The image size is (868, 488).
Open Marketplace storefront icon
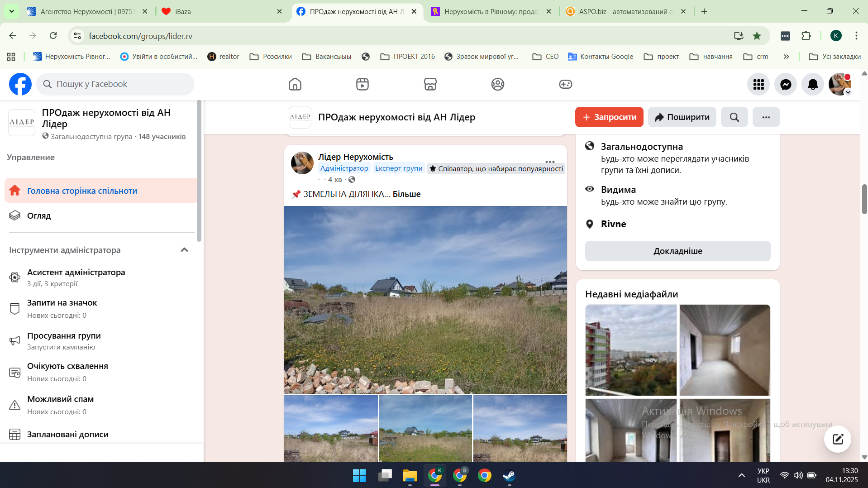point(430,84)
